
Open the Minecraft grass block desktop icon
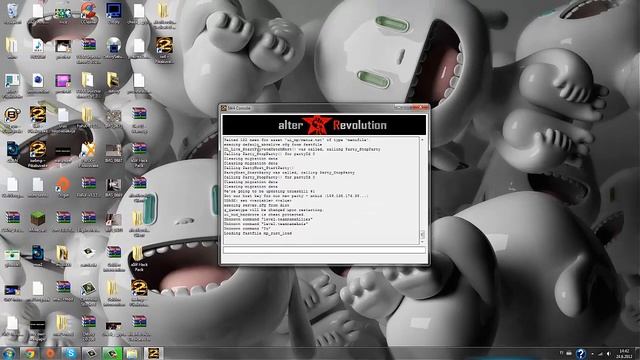click(x=38, y=219)
